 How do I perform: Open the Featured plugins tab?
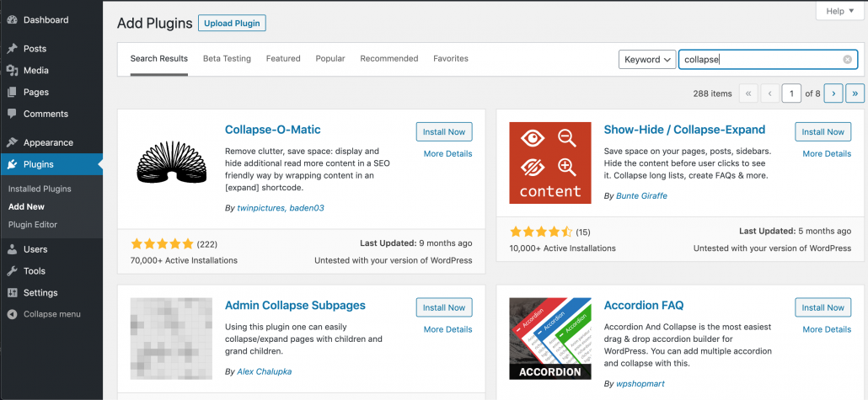coord(283,59)
